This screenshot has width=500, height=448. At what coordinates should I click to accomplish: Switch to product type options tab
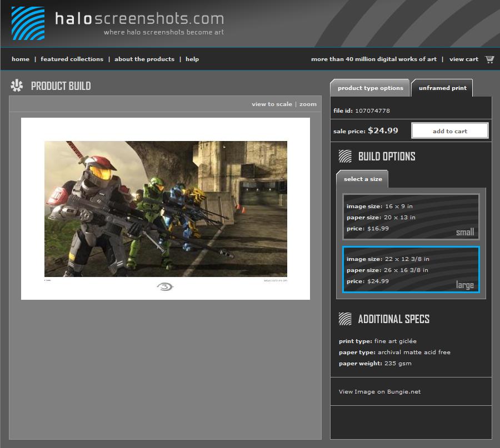coord(370,88)
